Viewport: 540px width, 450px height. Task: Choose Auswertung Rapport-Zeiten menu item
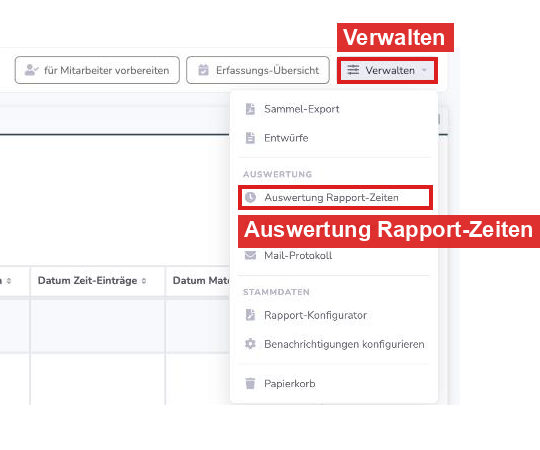point(335,198)
